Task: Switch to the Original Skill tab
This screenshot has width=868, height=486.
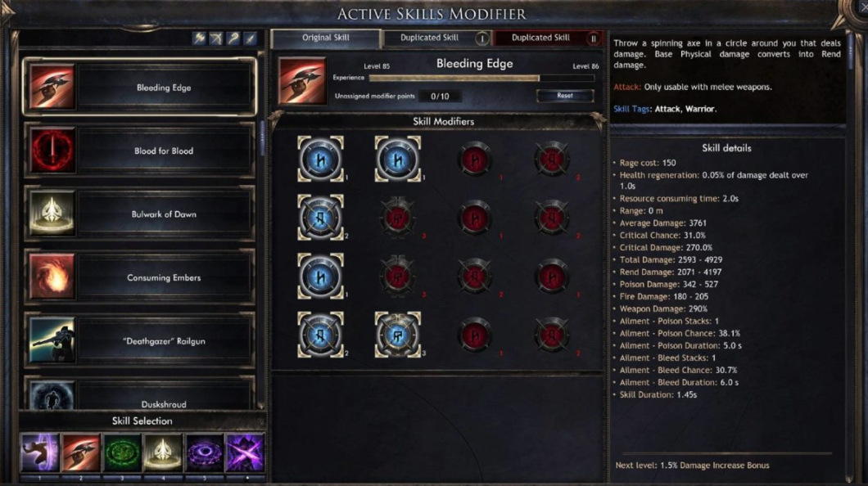Action: [326, 38]
